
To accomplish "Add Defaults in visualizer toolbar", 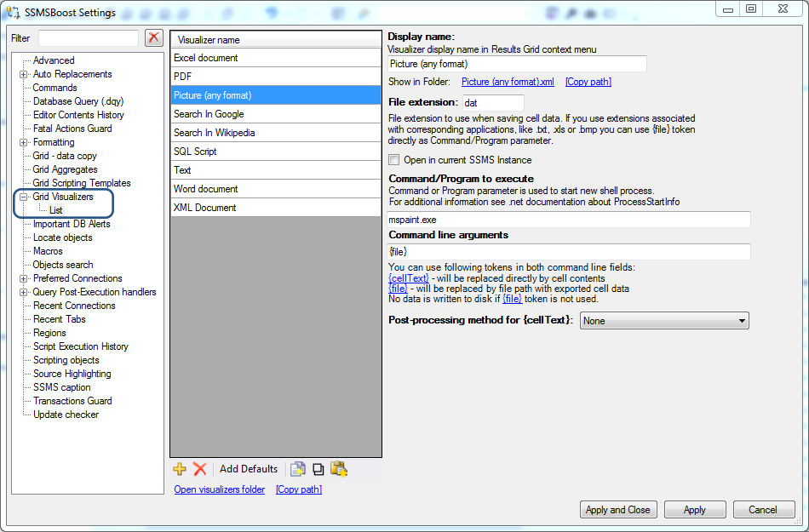I will tap(249, 469).
